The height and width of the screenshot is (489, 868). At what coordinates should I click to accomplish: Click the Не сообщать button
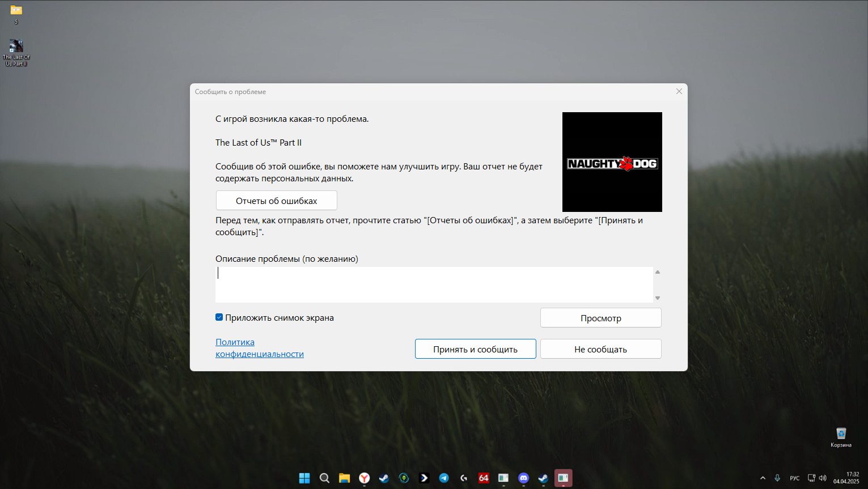click(601, 349)
